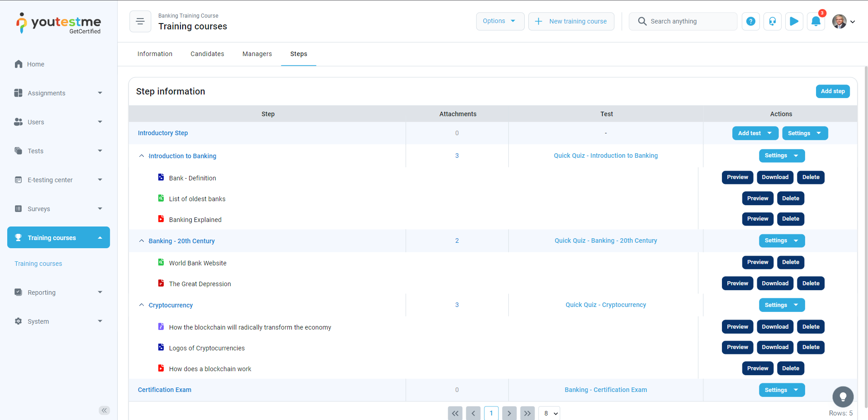The width and height of the screenshot is (868, 420).
Task: Open the Add test dropdown
Action: (x=755, y=133)
